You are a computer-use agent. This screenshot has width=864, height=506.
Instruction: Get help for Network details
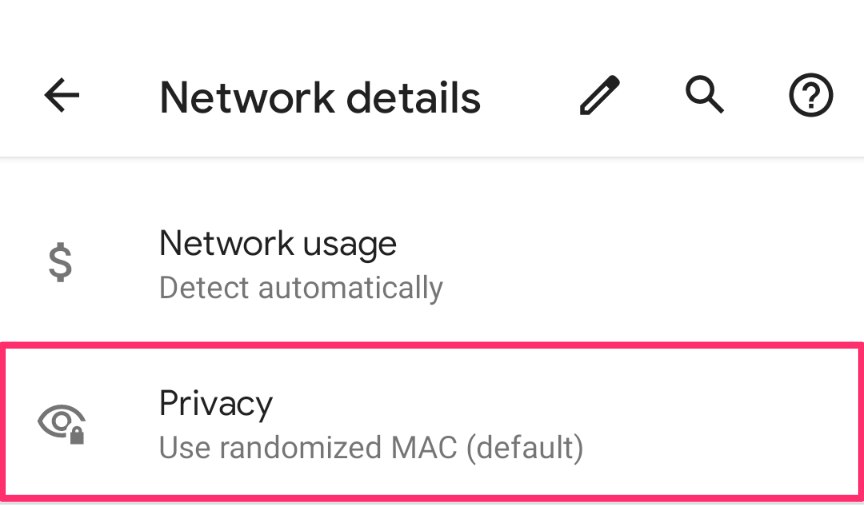point(811,97)
